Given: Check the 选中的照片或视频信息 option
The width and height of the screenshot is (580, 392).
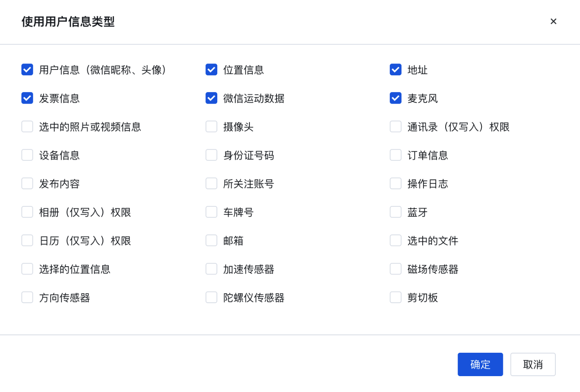Looking at the screenshot, I should click(27, 127).
